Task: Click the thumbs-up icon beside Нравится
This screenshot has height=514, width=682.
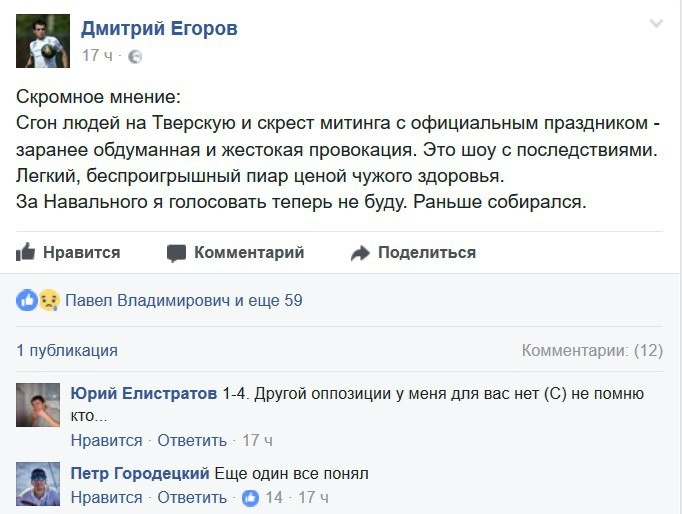Action: coord(26,252)
